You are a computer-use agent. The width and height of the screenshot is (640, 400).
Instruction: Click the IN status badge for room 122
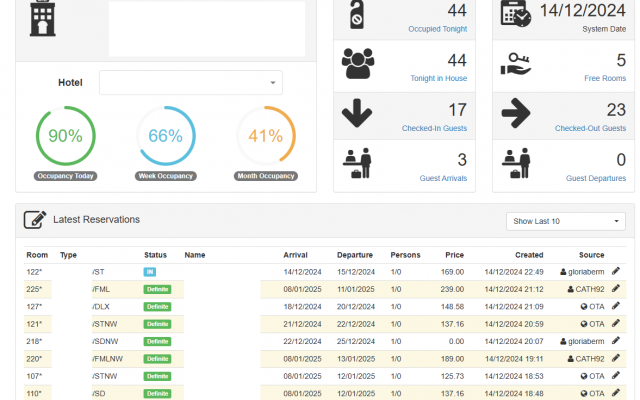coord(150,272)
